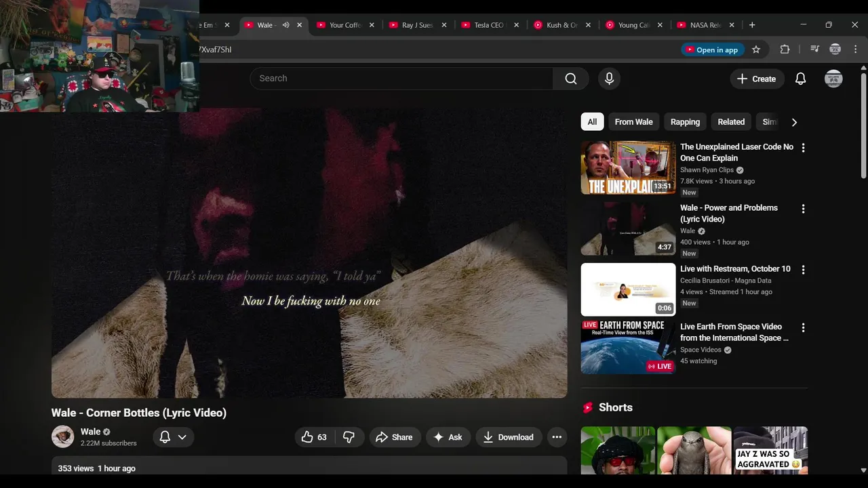
Task: Open account avatar menu top right
Action: (x=833, y=79)
